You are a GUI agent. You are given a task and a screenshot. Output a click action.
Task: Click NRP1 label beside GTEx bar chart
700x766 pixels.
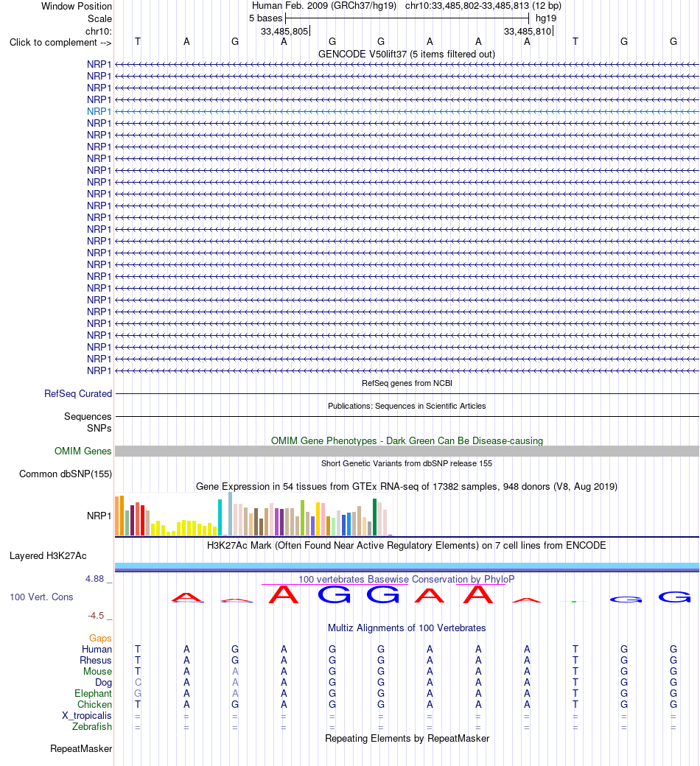coord(99,516)
